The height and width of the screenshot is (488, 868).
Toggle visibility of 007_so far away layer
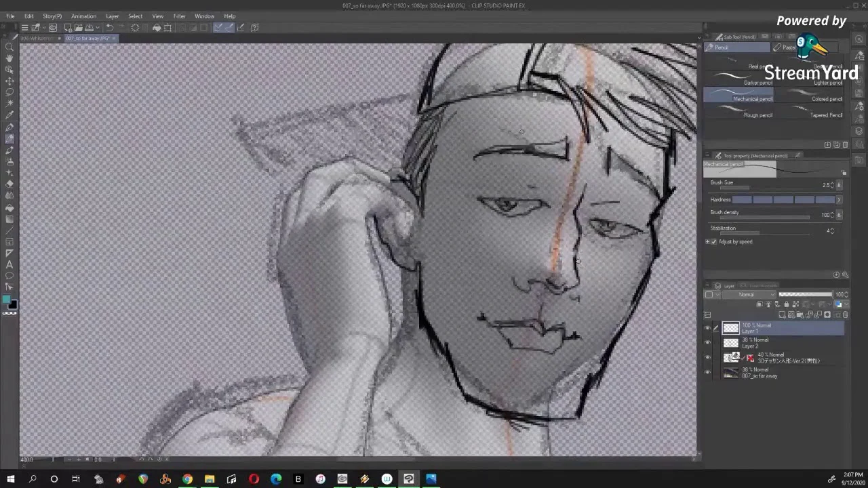[x=707, y=373]
